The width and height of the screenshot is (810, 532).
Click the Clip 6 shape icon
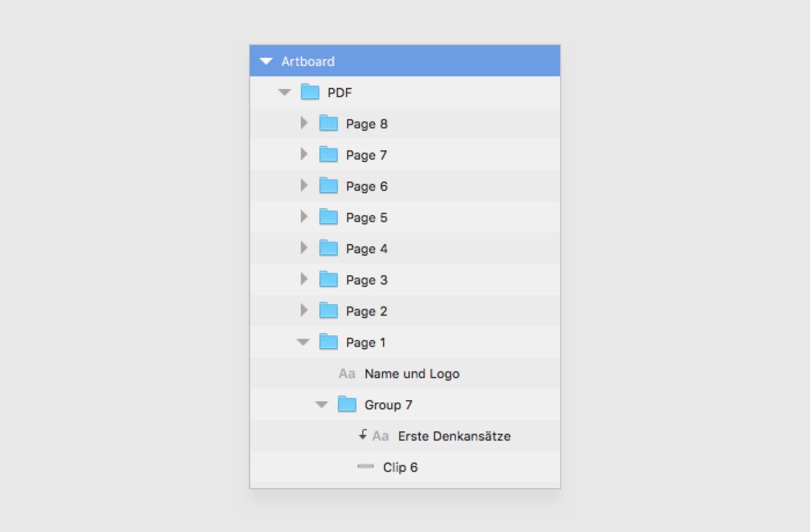366,466
